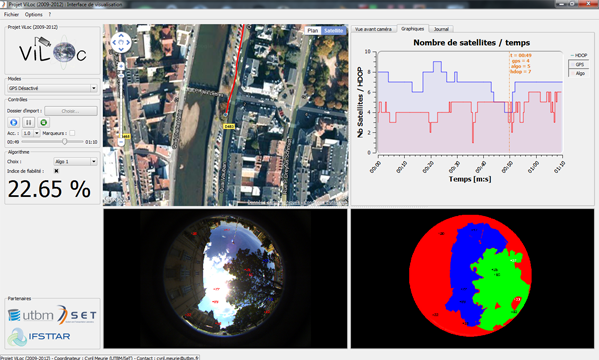Click the map pan control compass icon

[x=121, y=42]
